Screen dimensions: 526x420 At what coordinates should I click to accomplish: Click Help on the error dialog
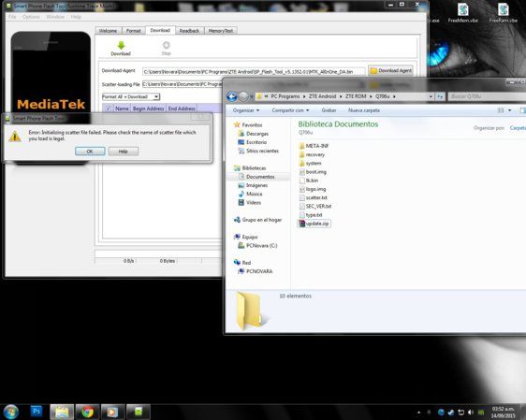pos(124,152)
